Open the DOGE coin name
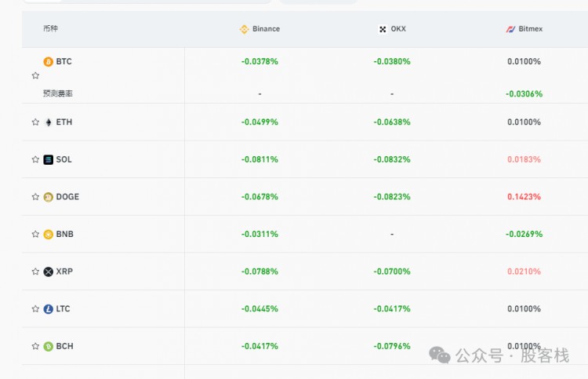This screenshot has width=588, height=379. point(67,197)
